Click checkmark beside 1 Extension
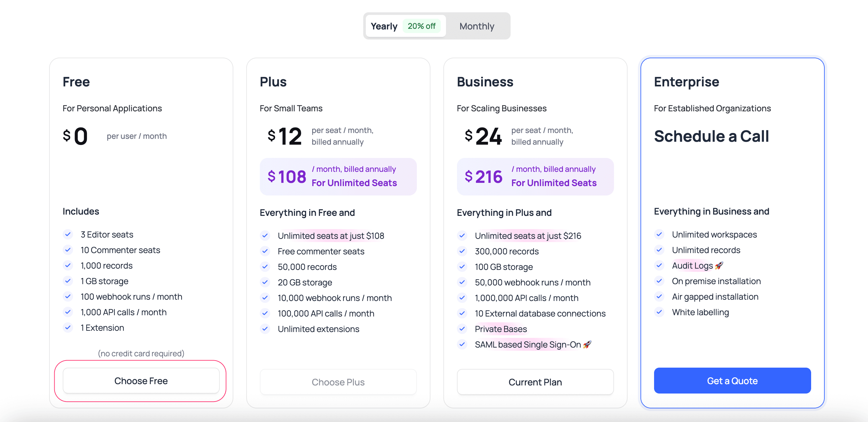Screen dimensions: 868x422 [68, 327]
